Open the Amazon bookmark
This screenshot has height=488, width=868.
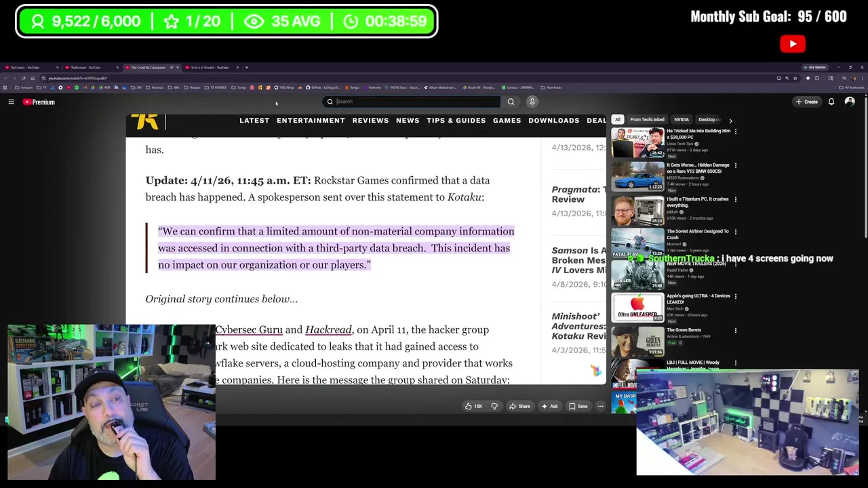24,87
